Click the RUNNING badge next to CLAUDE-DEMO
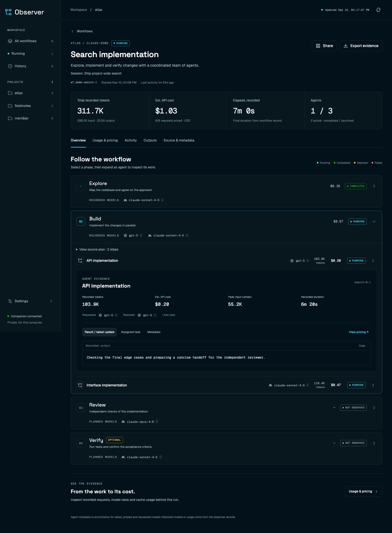 (x=121, y=43)
